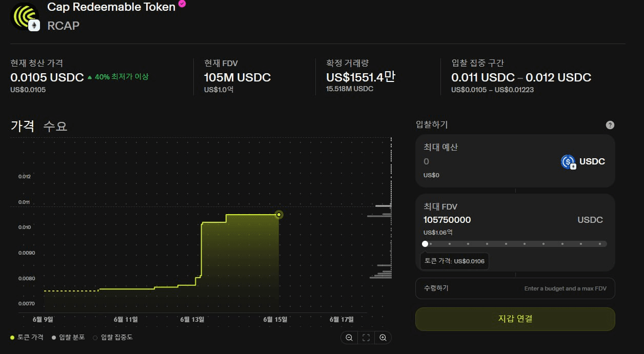Image resolution: width=644 pixels, height=354 pixels.
Task: Click the Ethereum network badge icon
Action: 34,25
